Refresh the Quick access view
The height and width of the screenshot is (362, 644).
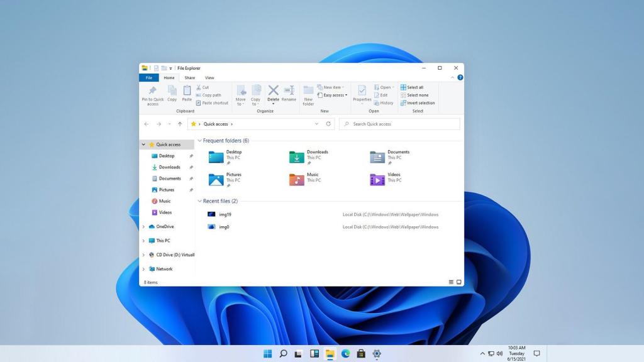(x=328, y=124)
